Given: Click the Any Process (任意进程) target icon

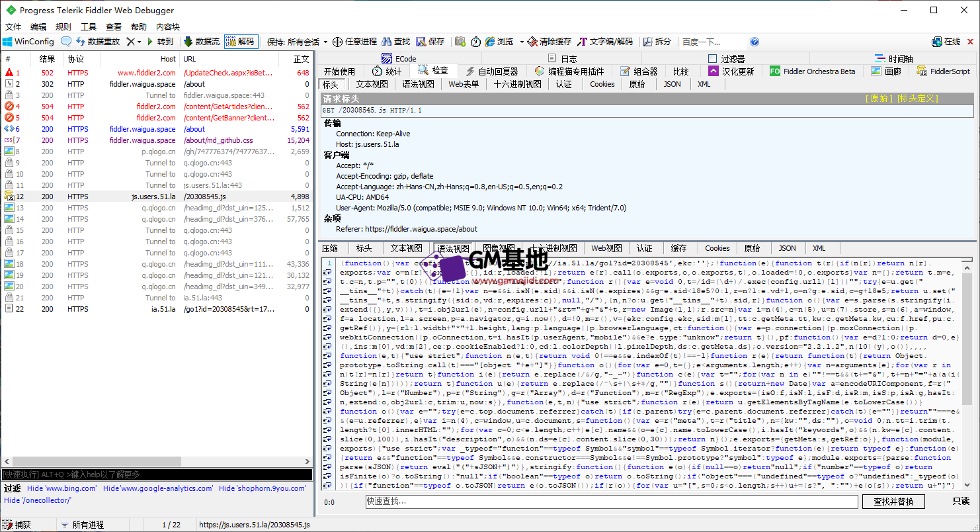Looking at the screenshot, I should (337, 41).
